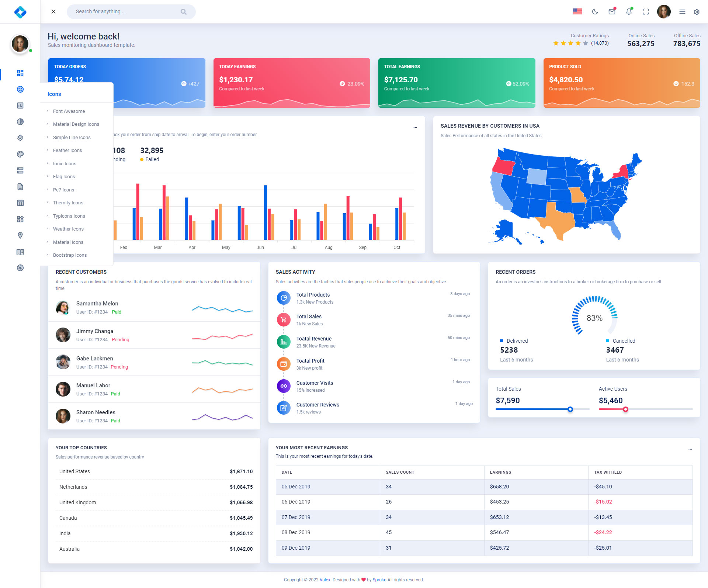
Task: Open the Valex footer link
Action: (x=324, y=580)
